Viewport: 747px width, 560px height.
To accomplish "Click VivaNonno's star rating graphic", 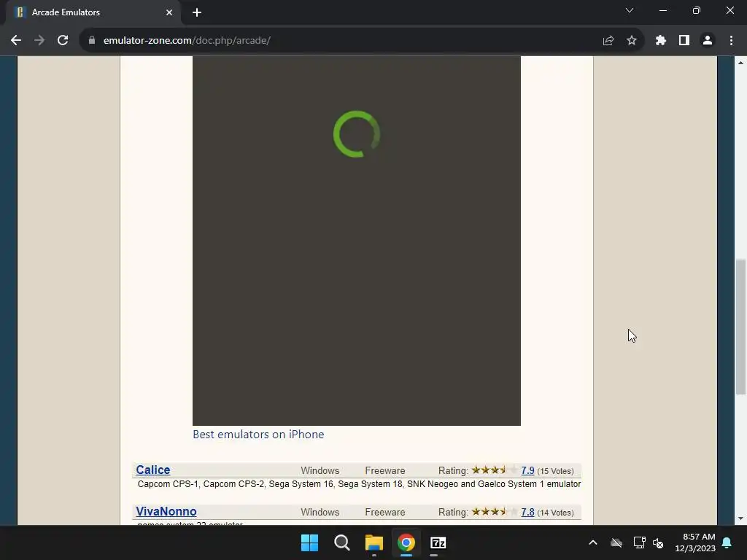I will tap(495, 511).
